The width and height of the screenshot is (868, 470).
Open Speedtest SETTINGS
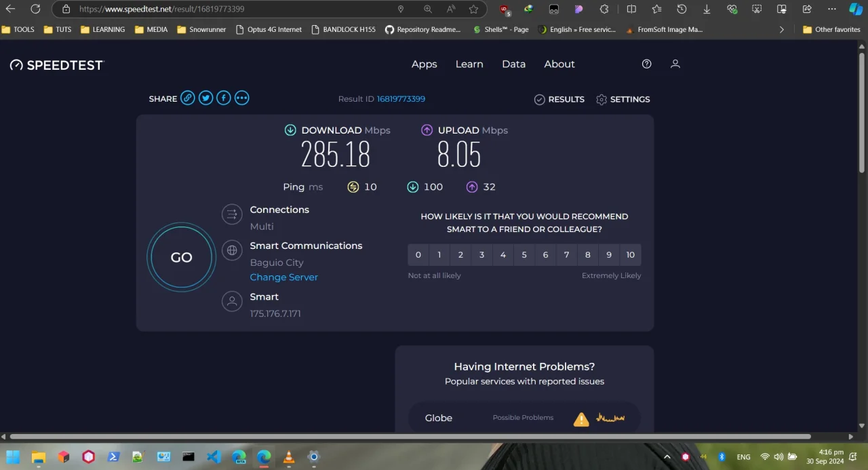click(623, 99)
